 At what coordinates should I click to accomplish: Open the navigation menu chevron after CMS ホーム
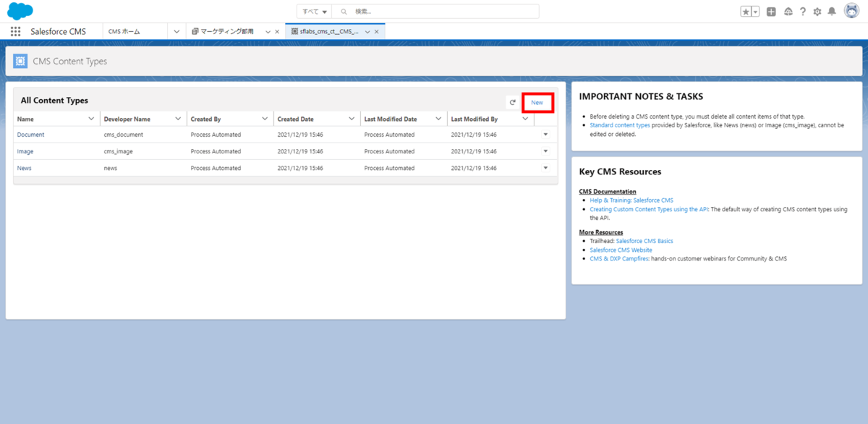tap(176, 32)
